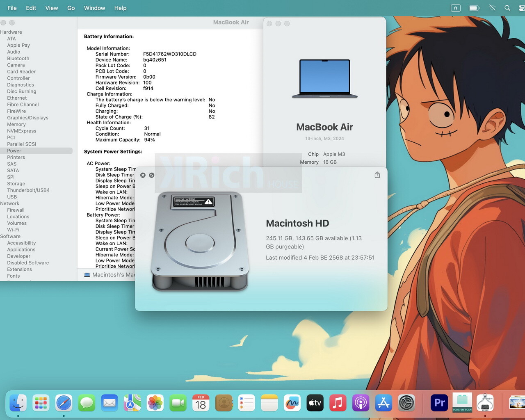The height and width of the screenshot is (420, 525).
Task: Click the Wi-Fi off icon in menu bar
Action: (492, 8)
